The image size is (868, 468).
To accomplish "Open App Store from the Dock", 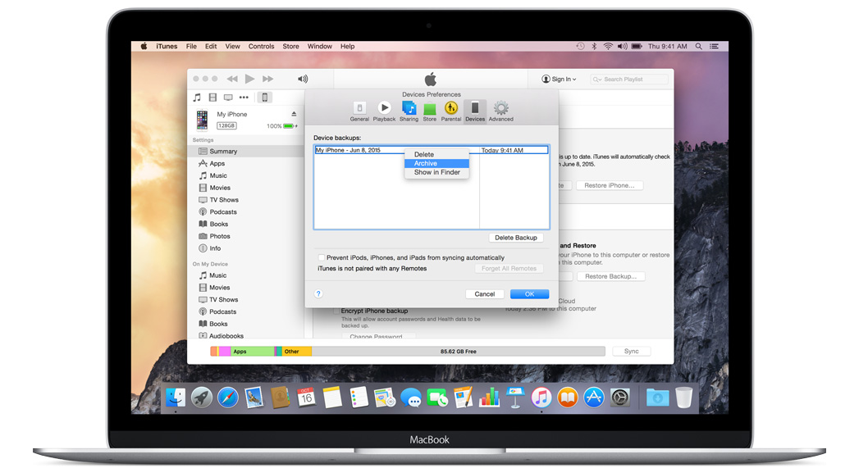I will [593, 398].
